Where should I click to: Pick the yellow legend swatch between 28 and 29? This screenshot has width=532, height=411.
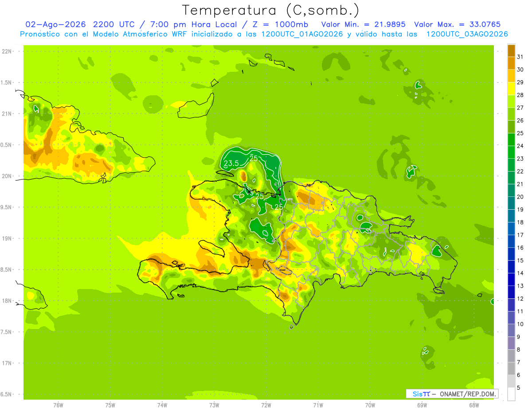511,89
